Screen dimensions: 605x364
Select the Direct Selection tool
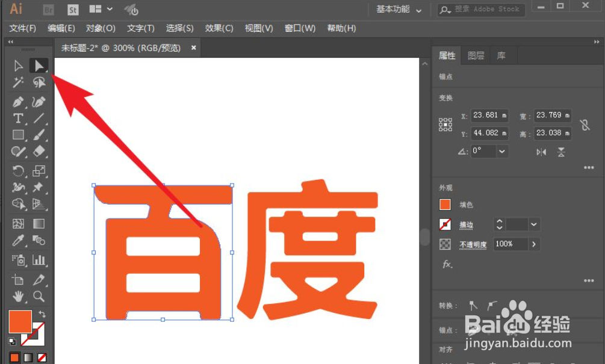(39, 66)
